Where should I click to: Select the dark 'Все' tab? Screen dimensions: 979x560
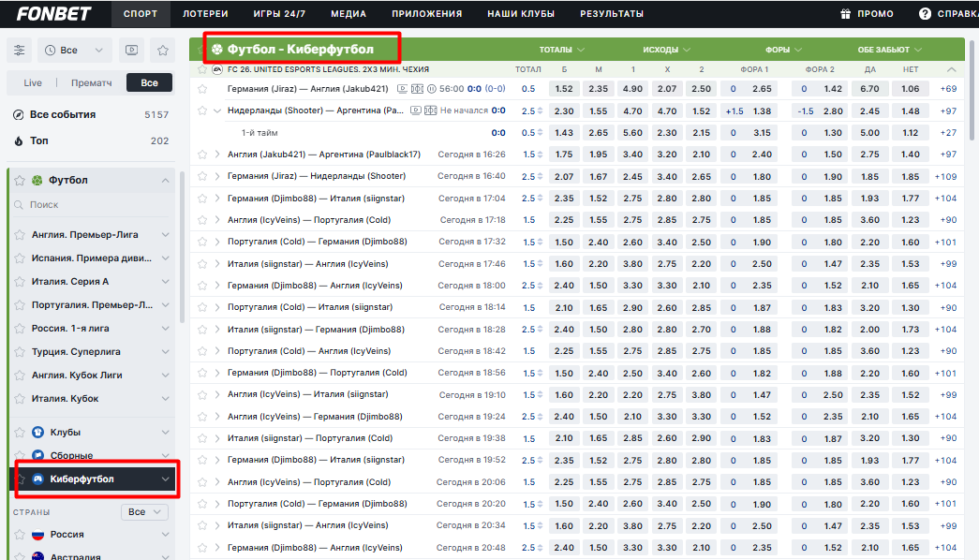tap(149, 82)
